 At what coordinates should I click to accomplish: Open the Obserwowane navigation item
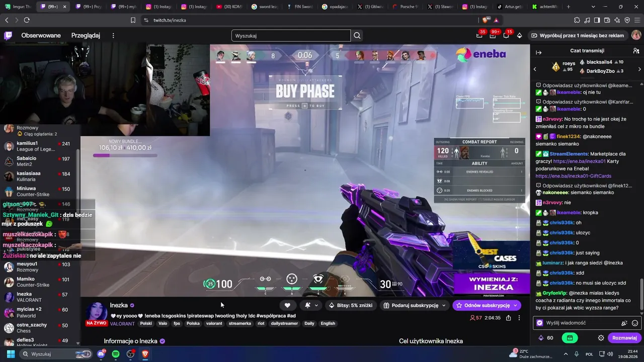(41, 36)
